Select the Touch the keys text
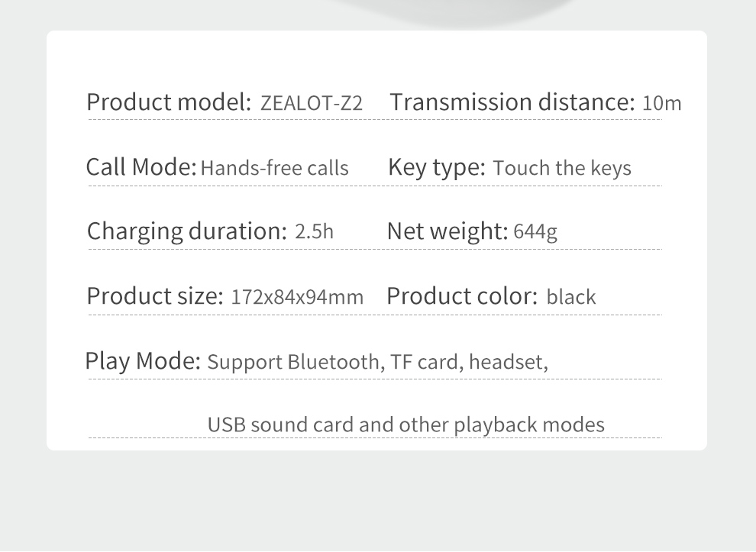This screenshot has width=756, height=552. tap(562, 168)
